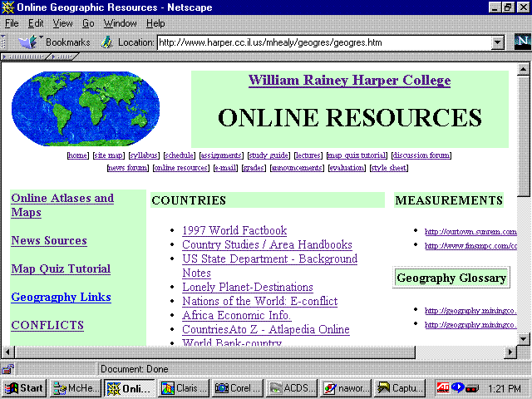Click the Windows Start button
This screenshot has height=399, width=532.
click(x=24, y=388)
